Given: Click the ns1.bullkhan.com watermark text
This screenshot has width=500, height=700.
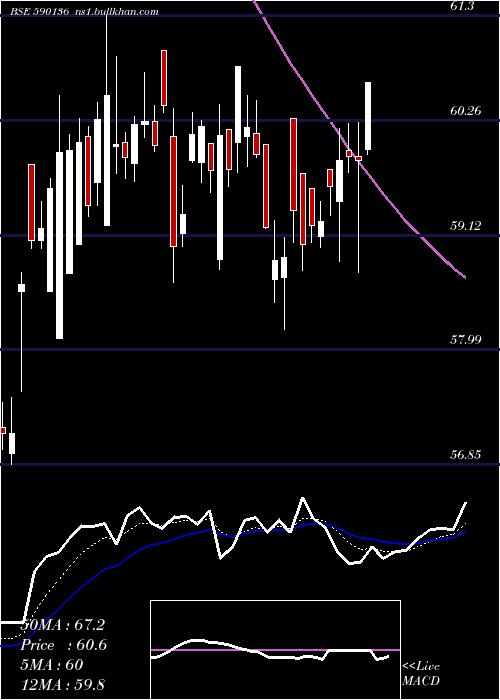Looking at the screenshot, I should pos(116,11).
